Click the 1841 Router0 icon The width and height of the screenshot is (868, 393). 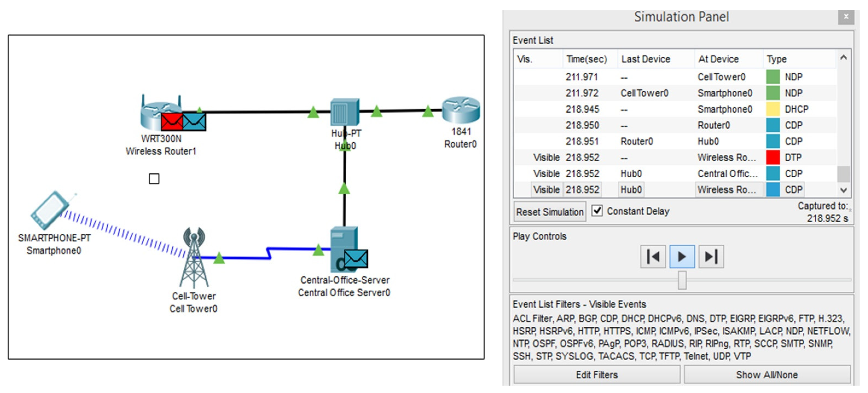(461, 110)
